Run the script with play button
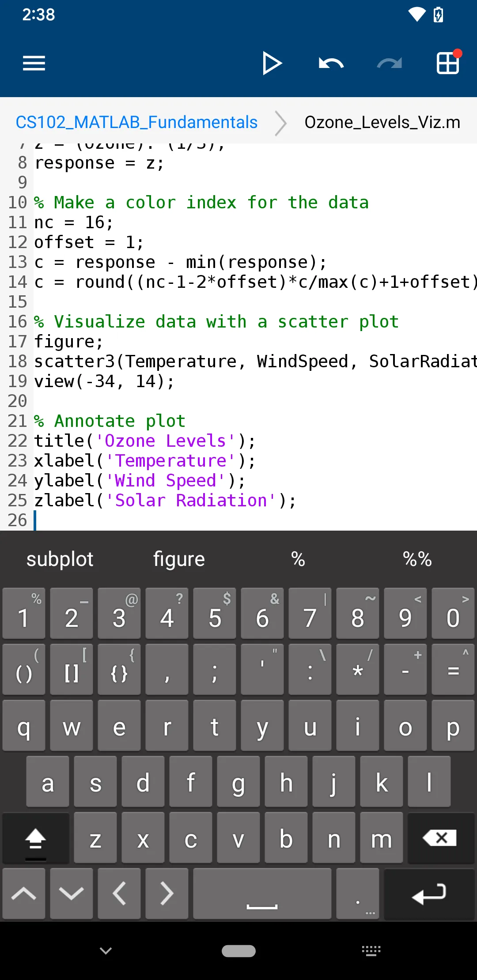Image resolution: width=477 pixels, height=980 pixels. tap(272, 63)
